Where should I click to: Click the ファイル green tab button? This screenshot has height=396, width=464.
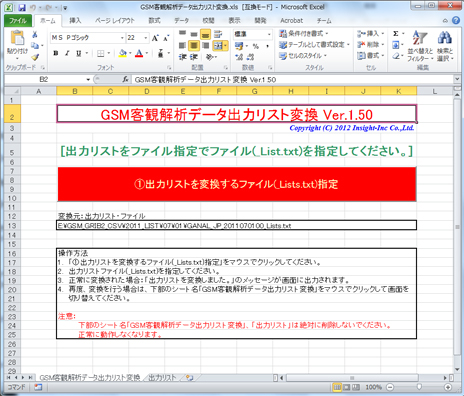[18, 21]
